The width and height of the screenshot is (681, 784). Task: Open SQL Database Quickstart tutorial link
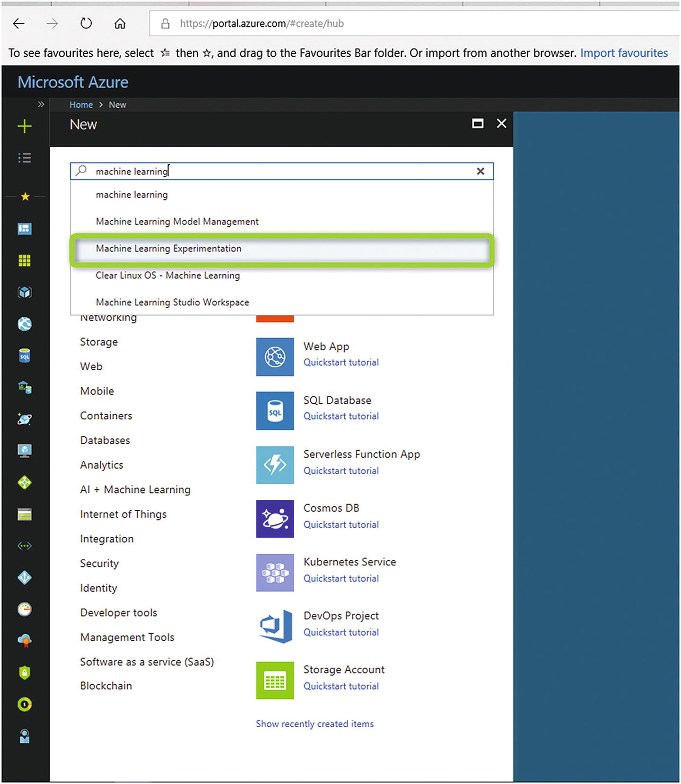(341, 417)
